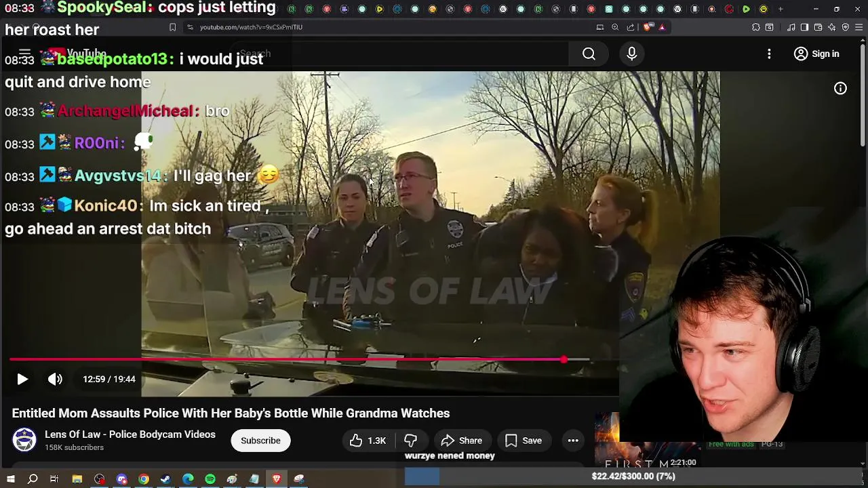Grab the red scrubber handle on the timeline
Screen dimensions: 868x488
564,360
